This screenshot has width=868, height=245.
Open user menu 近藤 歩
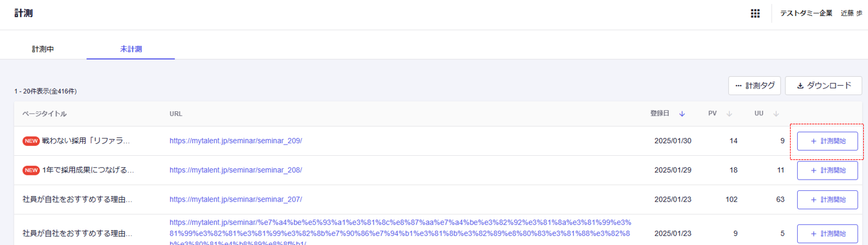tap(851, 13)
